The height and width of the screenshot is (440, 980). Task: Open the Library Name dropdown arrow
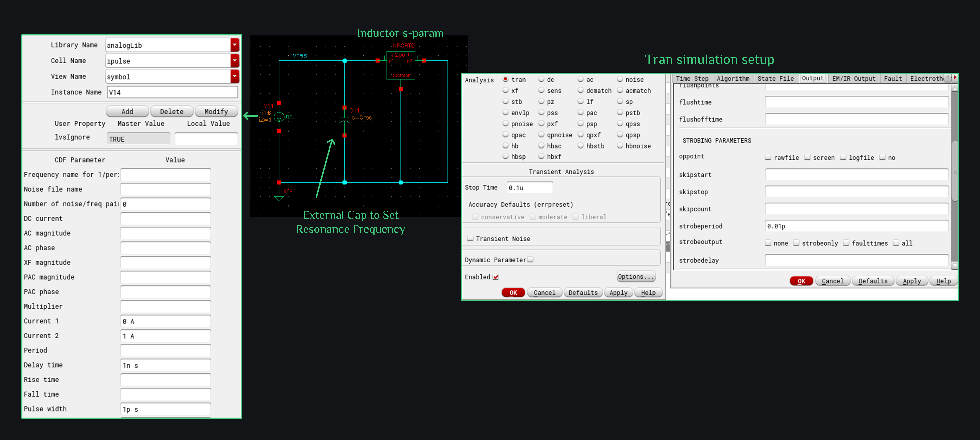[x=235, y=45]
